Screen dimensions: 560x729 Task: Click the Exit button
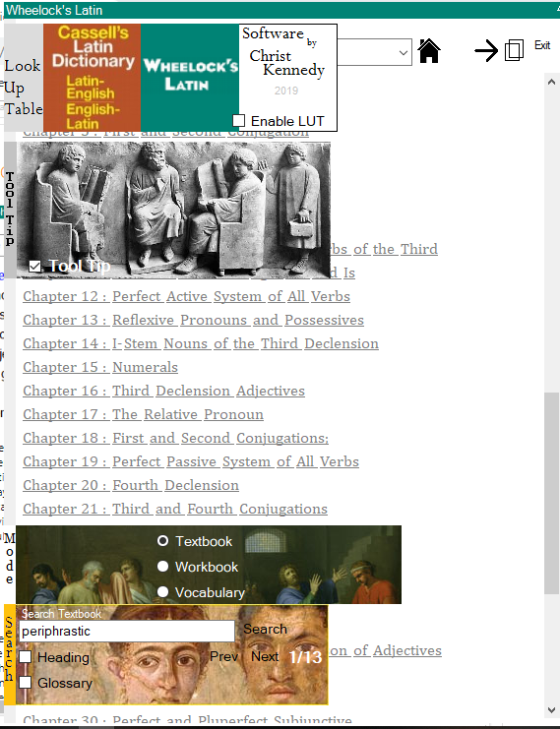pyautogui.click(x=542, y=45)
